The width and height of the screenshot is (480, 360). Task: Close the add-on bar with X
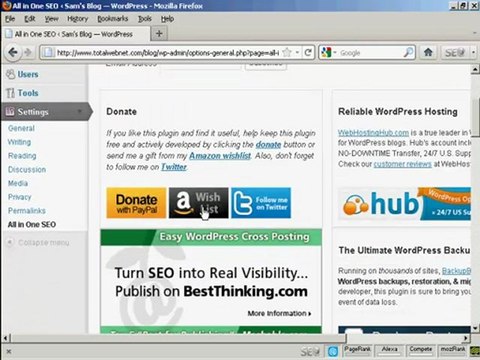click(9, 351)
